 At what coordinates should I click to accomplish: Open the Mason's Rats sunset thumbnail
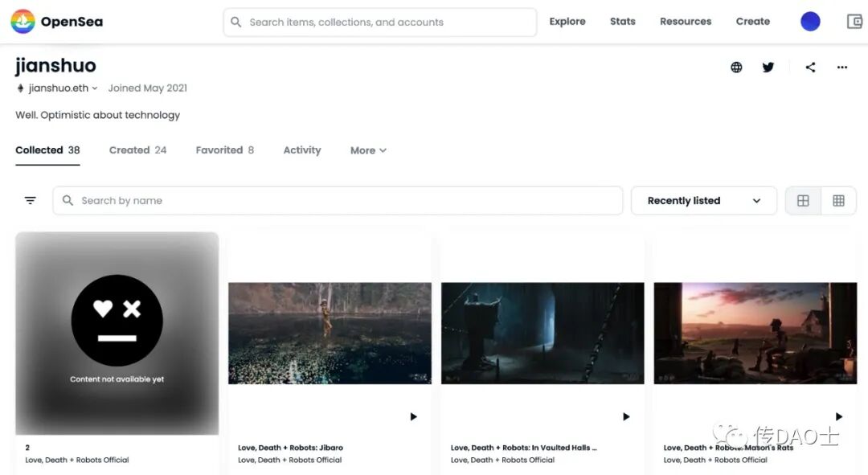pyautogui.click(x=755, y=334)
